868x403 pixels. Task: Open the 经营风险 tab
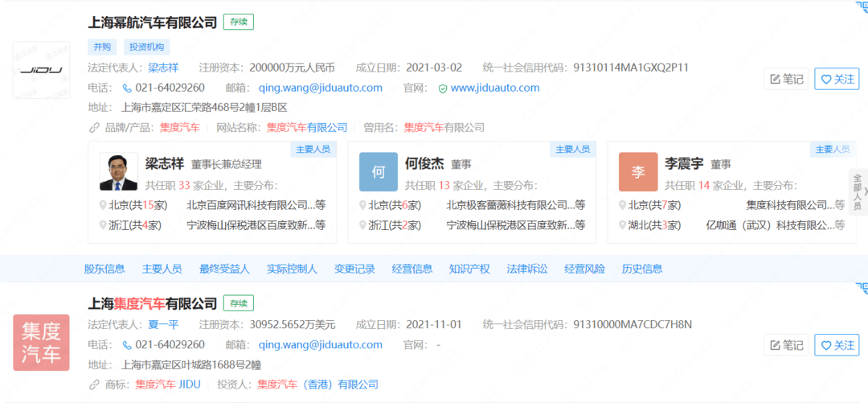[584, 269]
